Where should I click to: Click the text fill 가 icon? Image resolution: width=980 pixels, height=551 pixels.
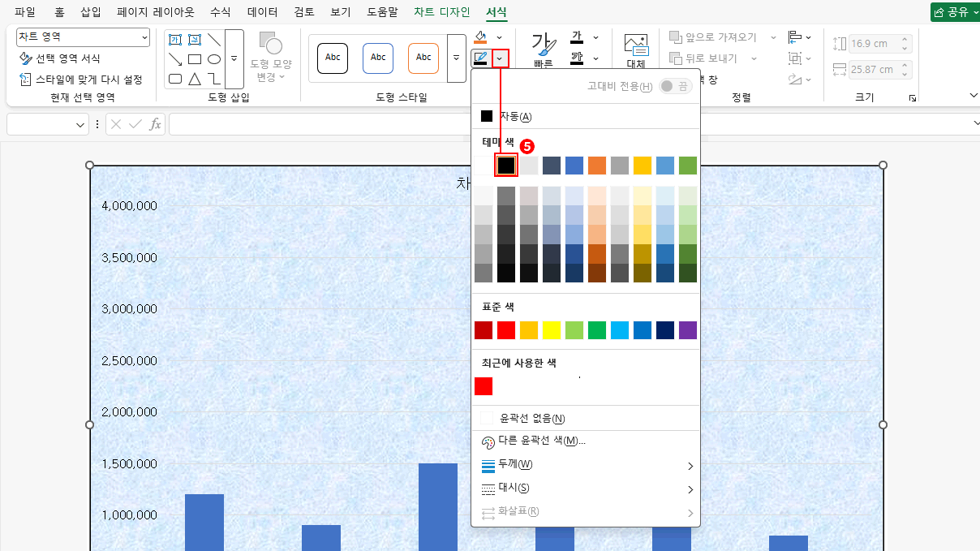578,37
